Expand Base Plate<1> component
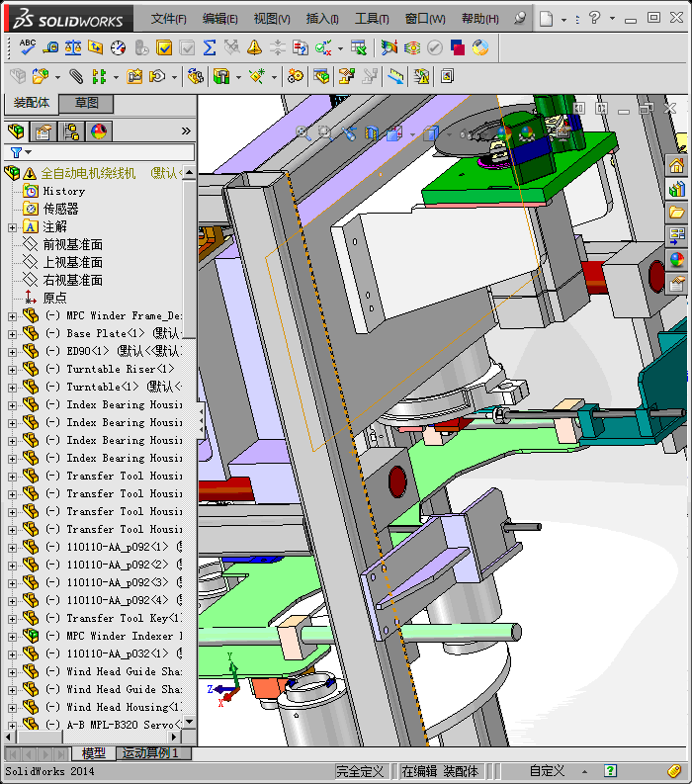The width and height of the screenshot is (692, 784). point(13,334)
